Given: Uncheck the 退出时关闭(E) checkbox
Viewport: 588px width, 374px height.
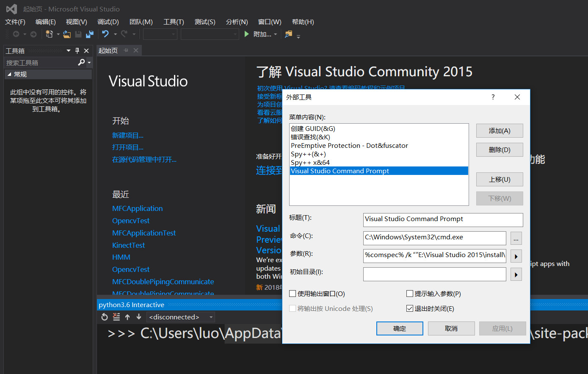Looking at the screenshot, I should [x=410, y=308].
